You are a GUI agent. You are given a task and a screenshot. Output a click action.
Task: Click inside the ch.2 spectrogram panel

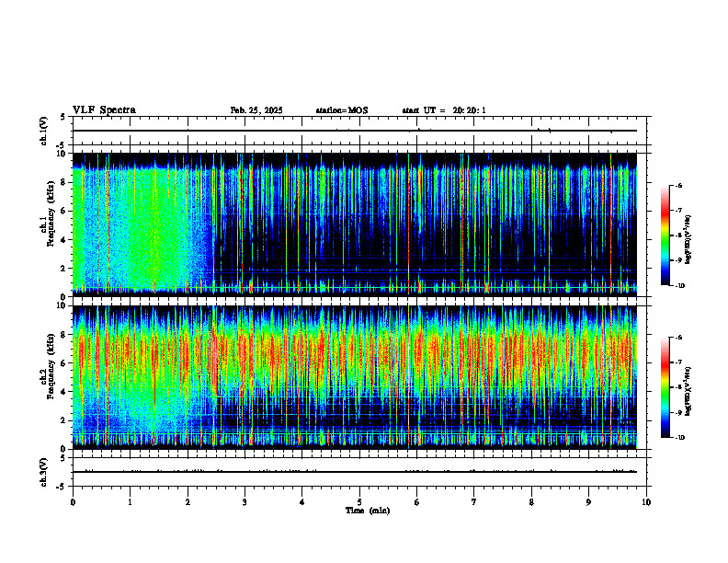(x=355, y=377)
